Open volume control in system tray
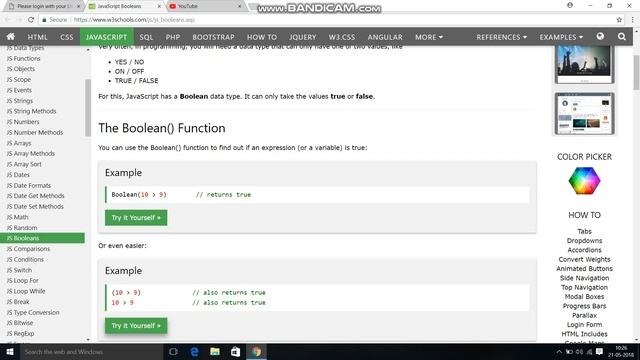640x360 pixels. pos(579,351)
